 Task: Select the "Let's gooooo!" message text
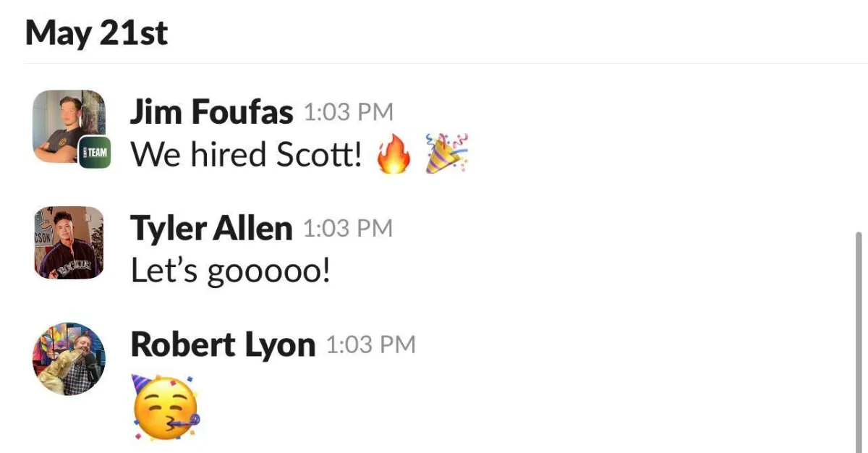click(231, 271)
